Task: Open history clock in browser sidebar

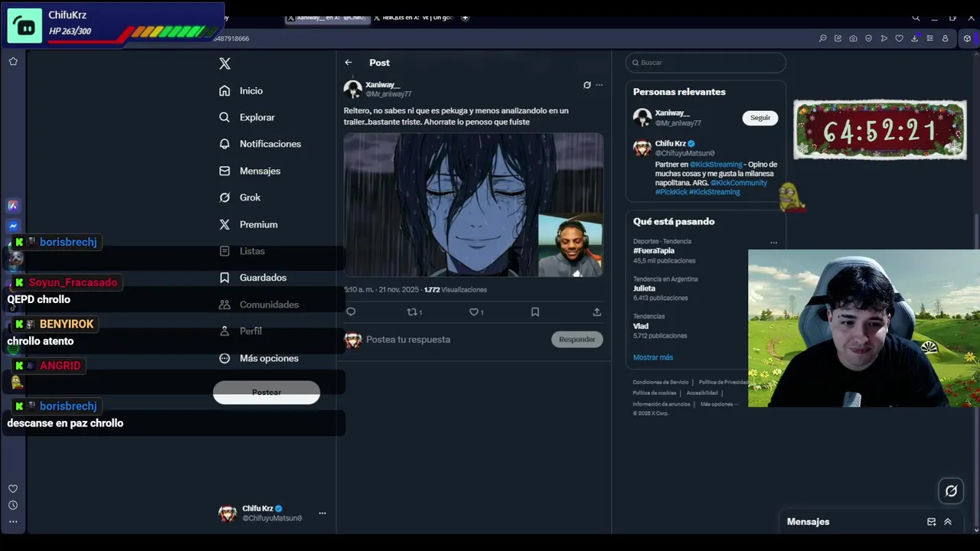Action: click(x=13, y=505)
